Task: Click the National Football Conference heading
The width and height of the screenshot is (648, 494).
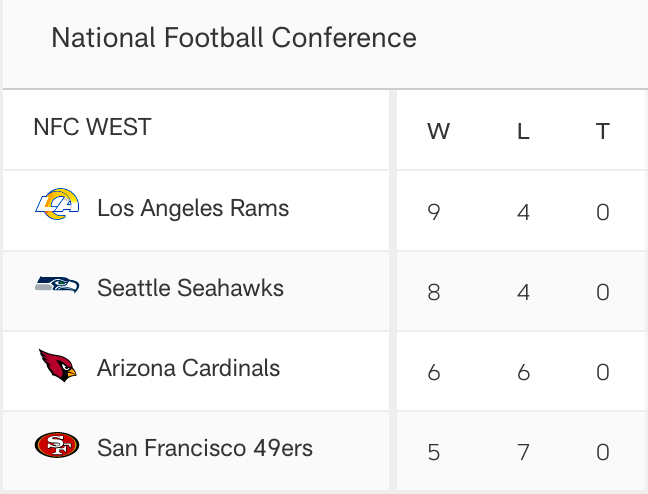Action: [234, 38]
